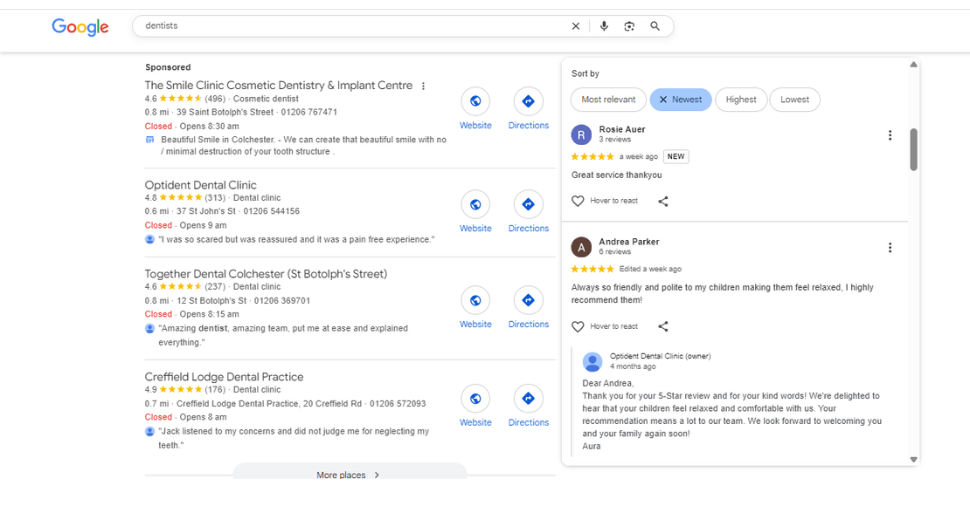Image resolution: width=970 pixels, height=517 pixels.
Task: Open Optident Dental Clinic listing title
Action: click(x=200, y=185)
